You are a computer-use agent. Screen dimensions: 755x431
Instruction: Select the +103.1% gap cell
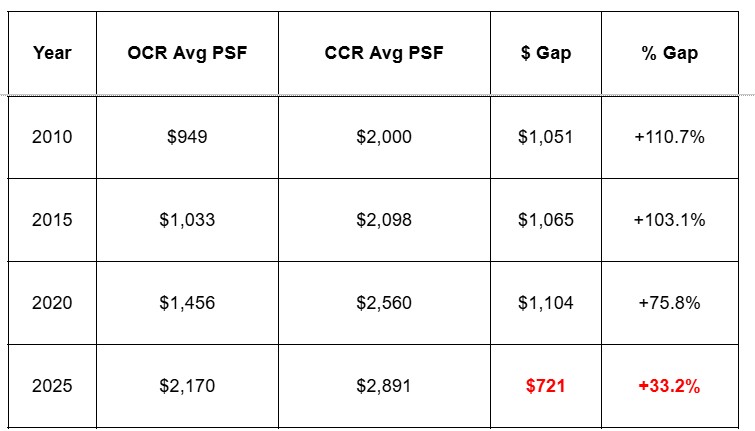[x=670, y=220]
